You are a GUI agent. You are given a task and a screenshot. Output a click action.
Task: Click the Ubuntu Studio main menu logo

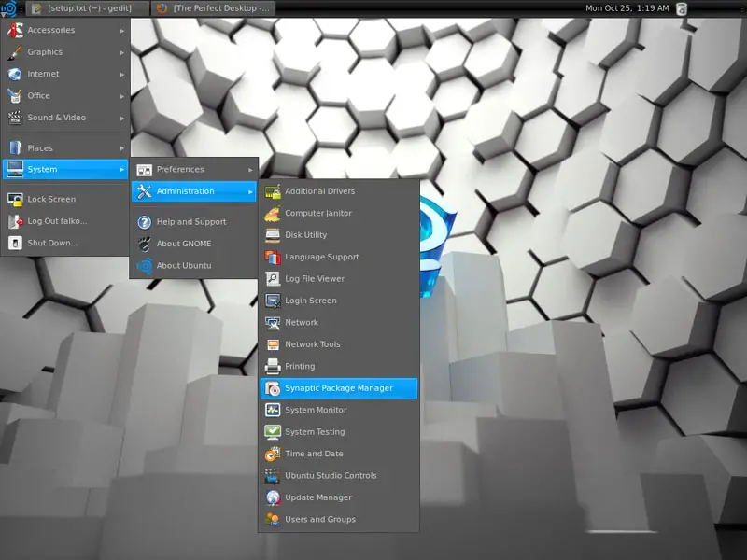[x=8, y=8]
